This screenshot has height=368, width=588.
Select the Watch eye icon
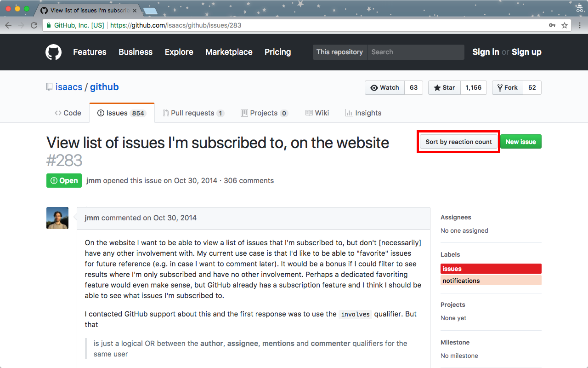(375, 87)
